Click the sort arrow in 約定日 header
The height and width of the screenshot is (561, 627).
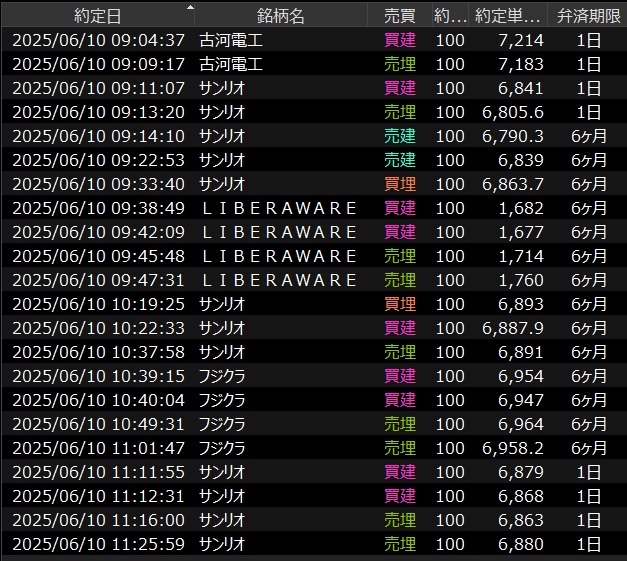(190, 7)
